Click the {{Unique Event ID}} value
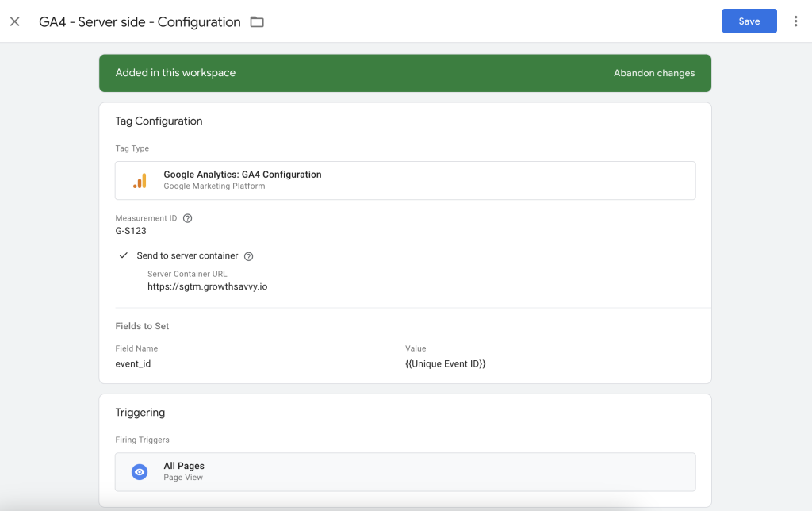The image size is (812, 511). (x=446, y=364)
